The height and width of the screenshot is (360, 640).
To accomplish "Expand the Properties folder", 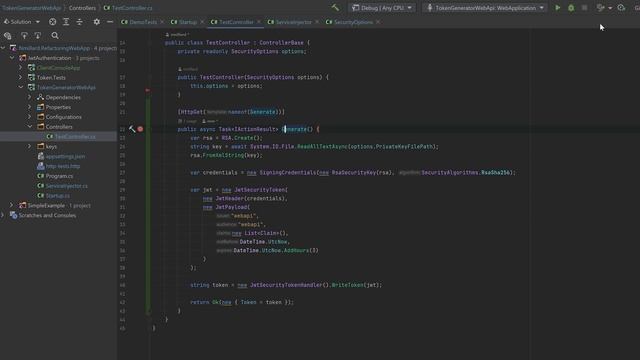I will (30, 107).
